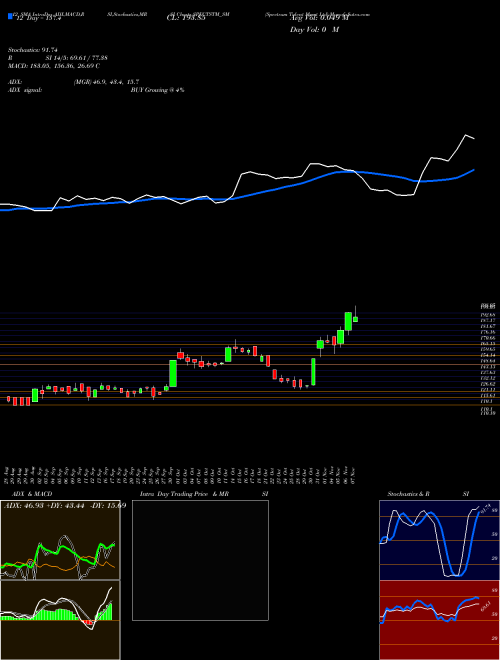The width and height of the screenshot is (500, 660).
Task: Click the end of the white price line
Action: click(x=474, y=138)
